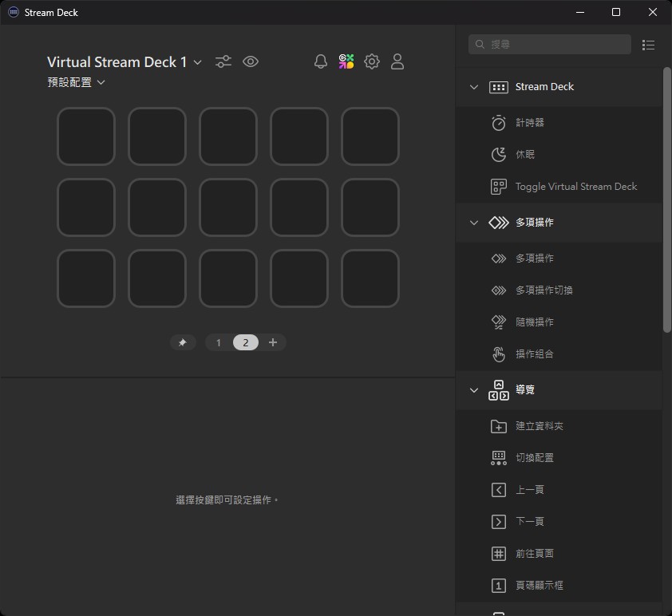Pick the 隨機操作 random action item
Viewport: 672px width, 616px height.
pyautogui.click(x=535, y=322)
